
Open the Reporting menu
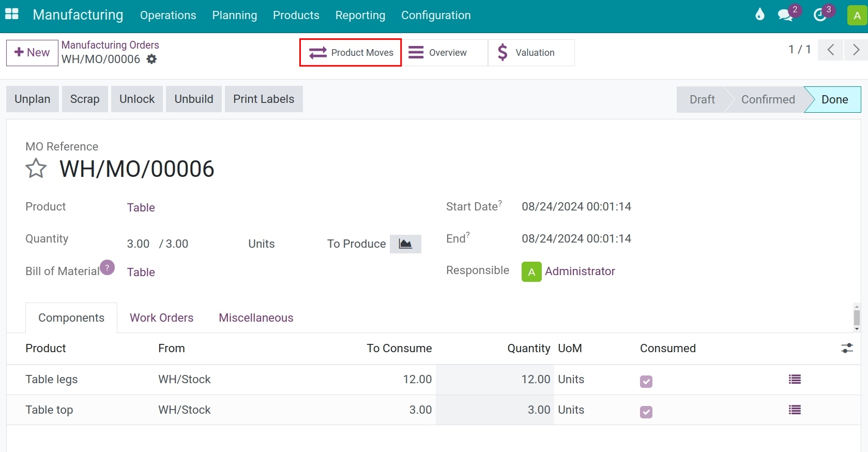coord(360,16)
